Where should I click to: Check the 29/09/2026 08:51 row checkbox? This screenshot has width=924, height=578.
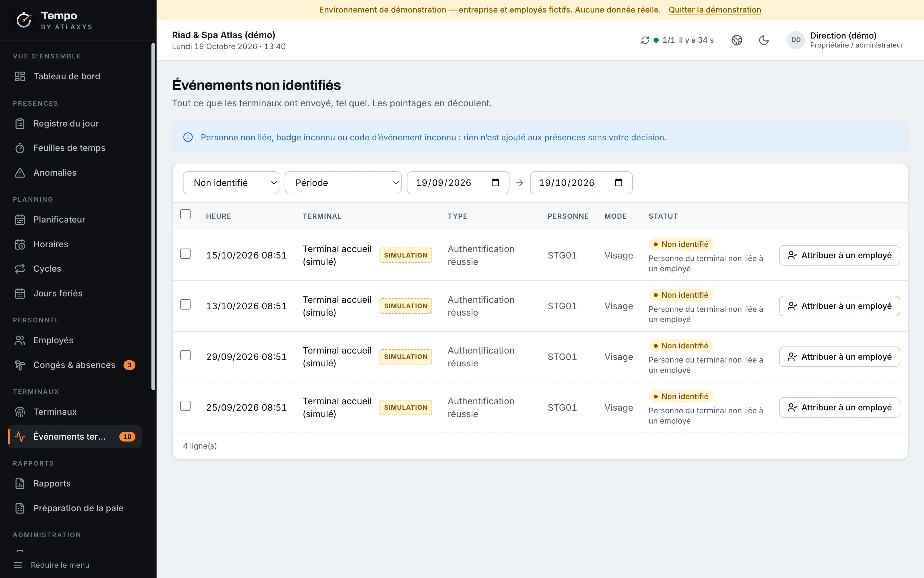185,355
